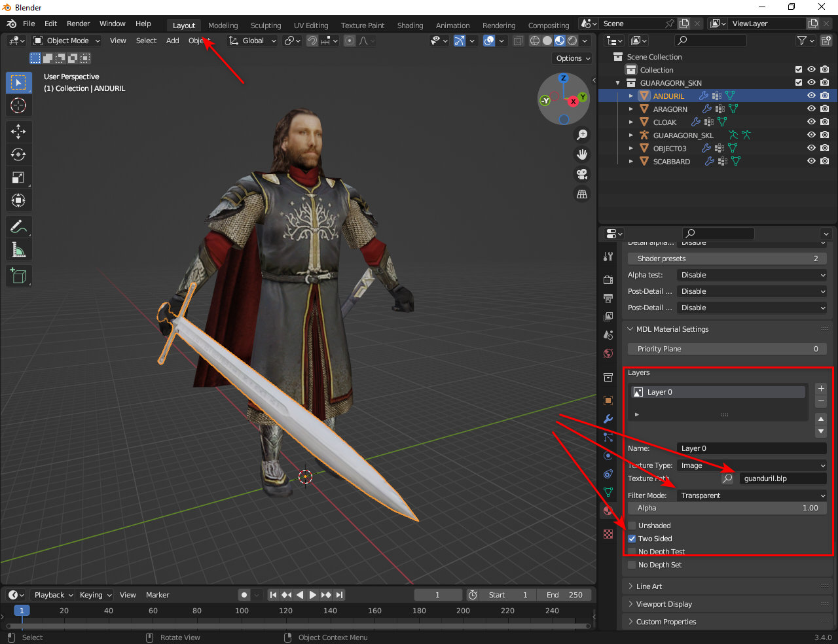The height and width of the screenshot is (644, 838).
Task: Pick the Rotate tool
Action: click(18, 154)
